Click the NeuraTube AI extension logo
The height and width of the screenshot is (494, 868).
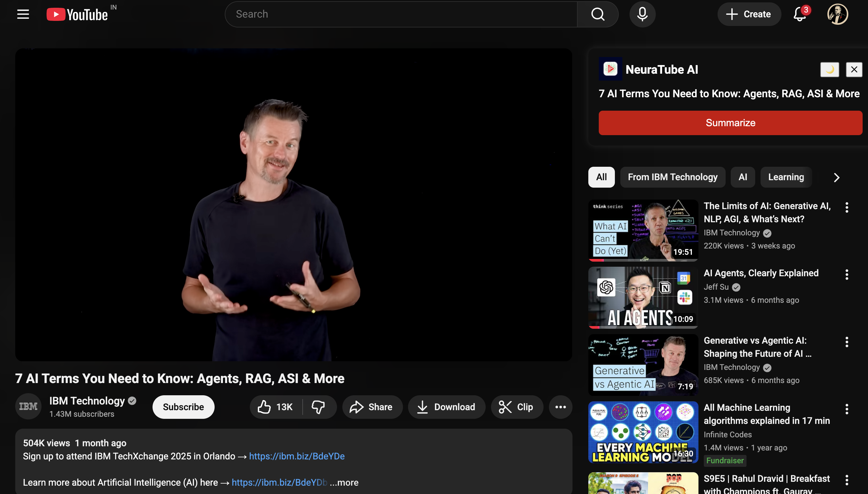(x=610, y=69)
